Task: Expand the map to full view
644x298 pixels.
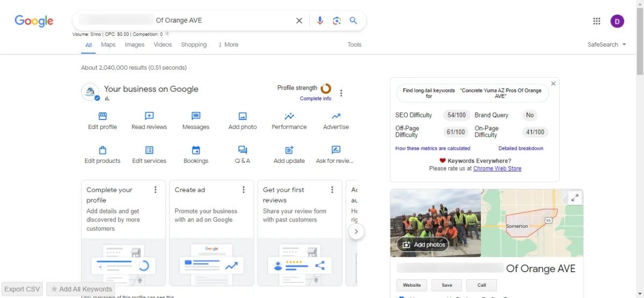Action: [x=575, y=198]
